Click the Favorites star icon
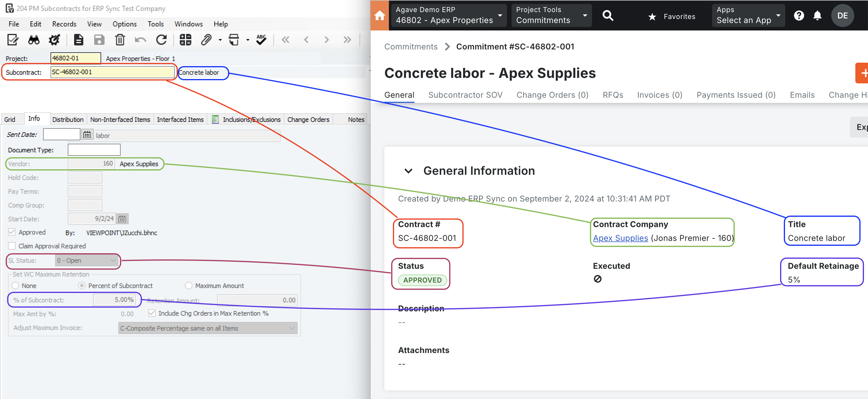Viewport: 868px width, 399px height. coord(652,16)
